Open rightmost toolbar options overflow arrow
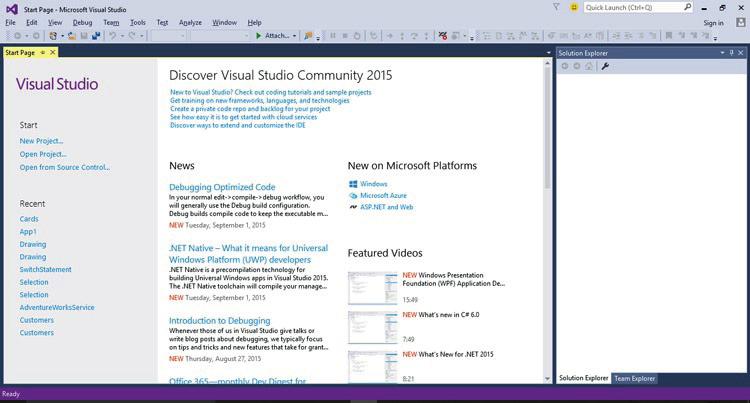The width and height of the screenshot is (750, 403). tap(715, 38)
